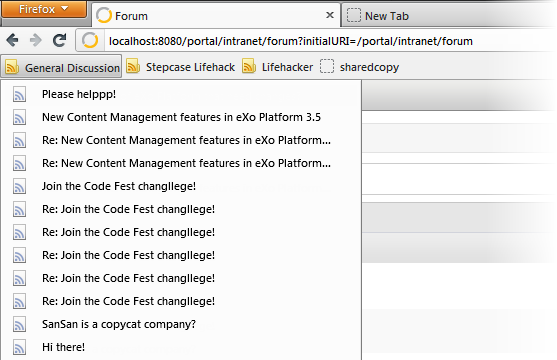Click the feed icon next to Hi there!
Screen dimensions: 557x360
coord(19,347)
